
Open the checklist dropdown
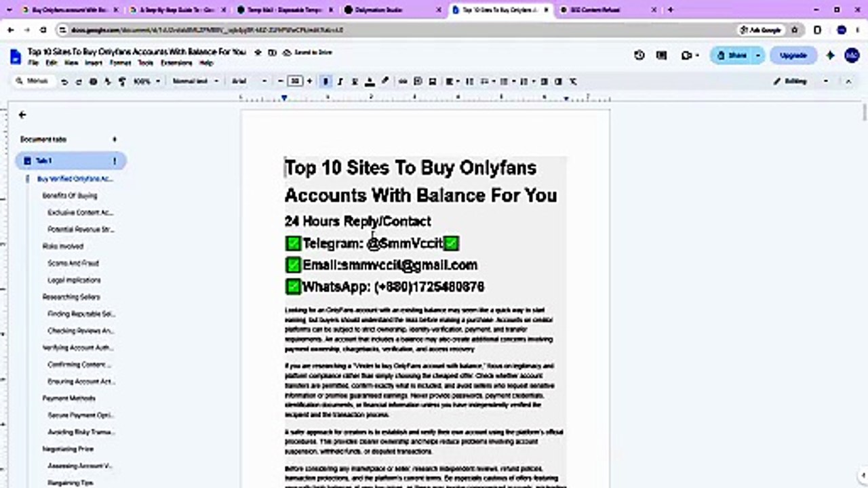point(487,81)
